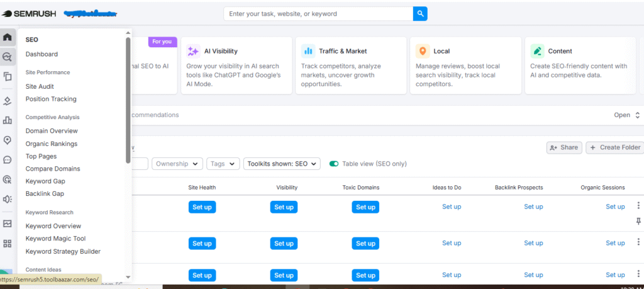Open Keyword Overview menu item
The height and width of the screenshot is (289, 644).
[x=53, y=225]
